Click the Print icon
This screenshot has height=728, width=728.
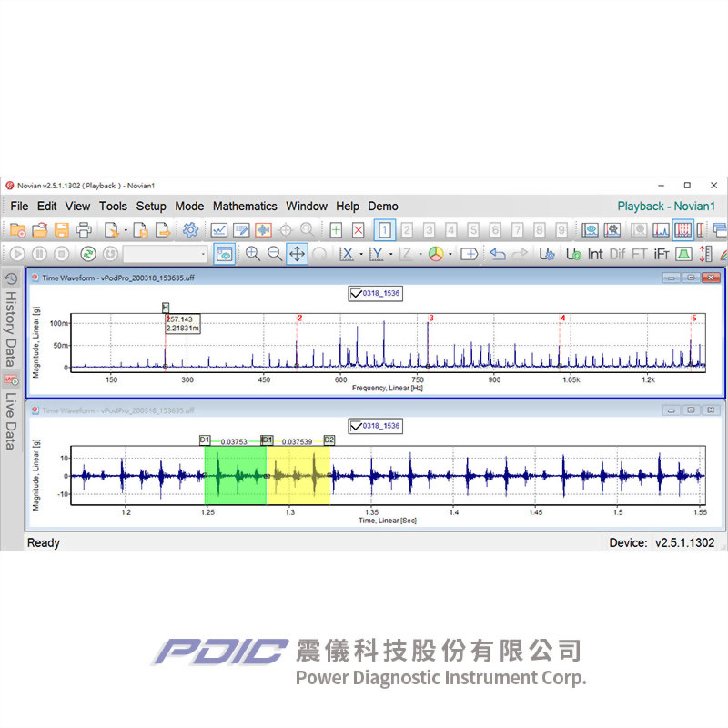[84, 230]
